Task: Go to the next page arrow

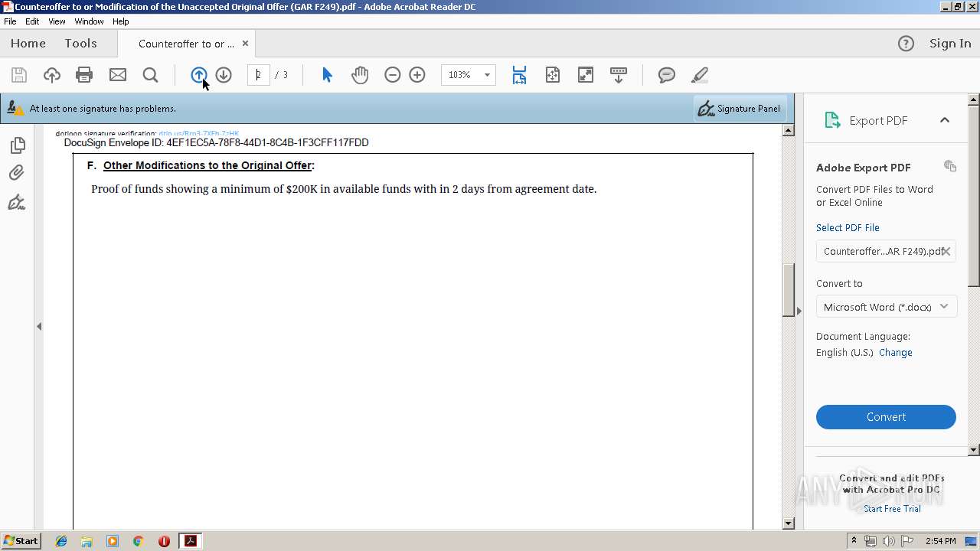Action: click(224, 75)
